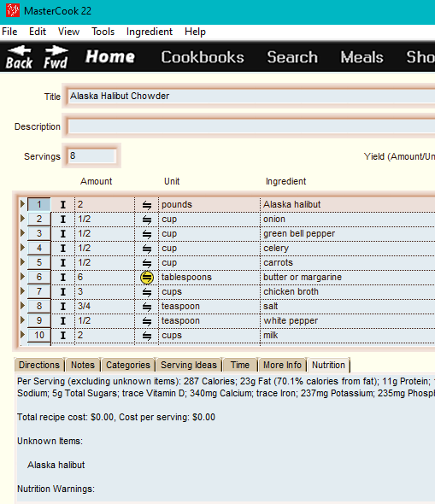Viewport: 435px width, 504px height.
Task: Go to the Home section
Action: (110, 57)
